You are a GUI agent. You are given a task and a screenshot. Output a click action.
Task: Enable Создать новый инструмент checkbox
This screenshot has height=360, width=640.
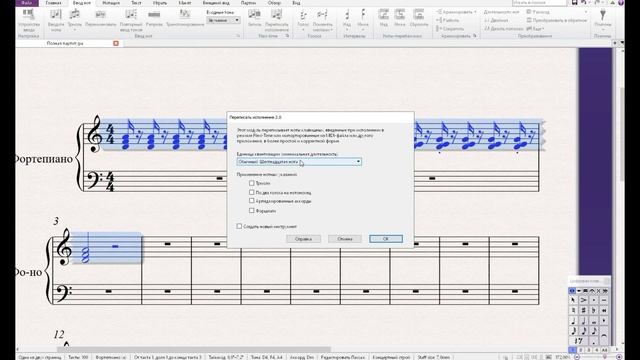point(239,226)
